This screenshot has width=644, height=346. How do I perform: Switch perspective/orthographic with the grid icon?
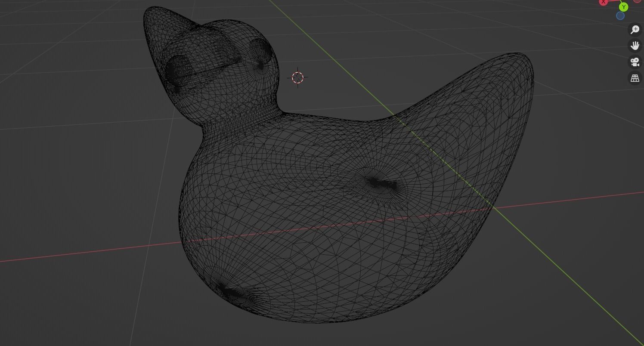pos(635,78)
